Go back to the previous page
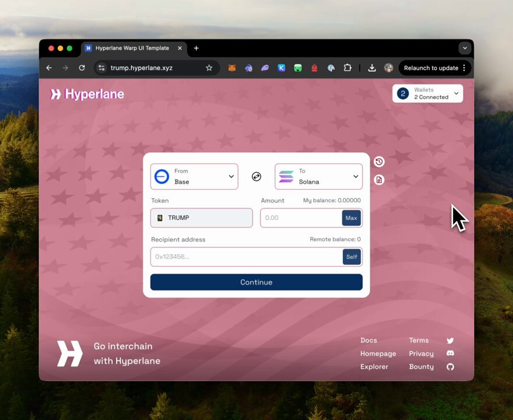This screenshot has width=513, height=420. coord(49,68)
